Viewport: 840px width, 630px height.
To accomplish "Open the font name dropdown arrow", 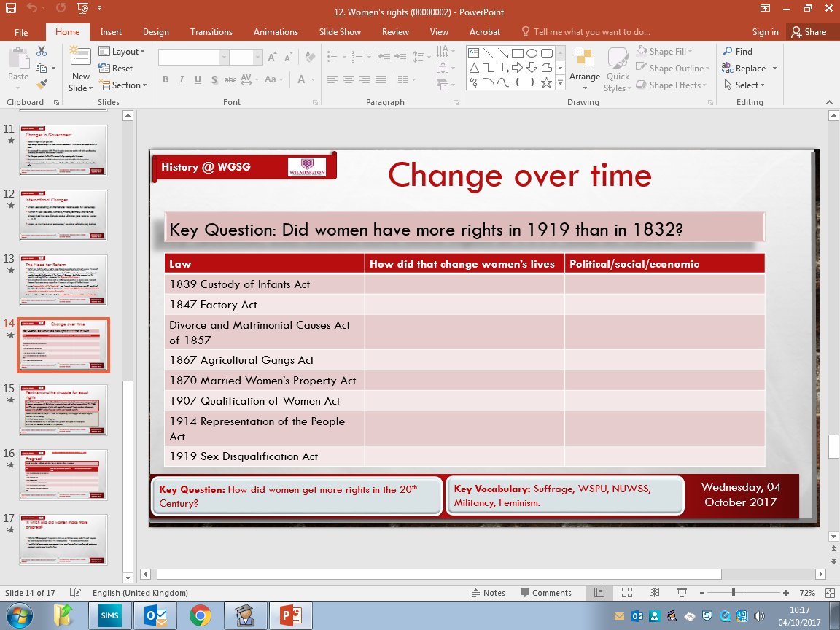I will tap(225, 57).
